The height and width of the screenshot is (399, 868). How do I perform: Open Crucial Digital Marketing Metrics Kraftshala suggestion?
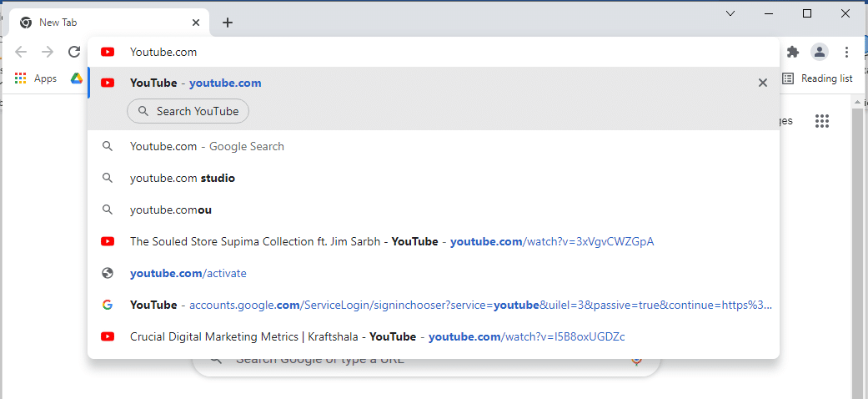point(434,336)
